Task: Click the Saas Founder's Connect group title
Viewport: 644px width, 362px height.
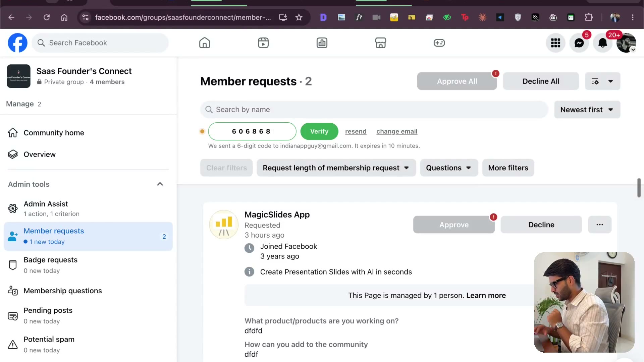Action: click(84, 71)
